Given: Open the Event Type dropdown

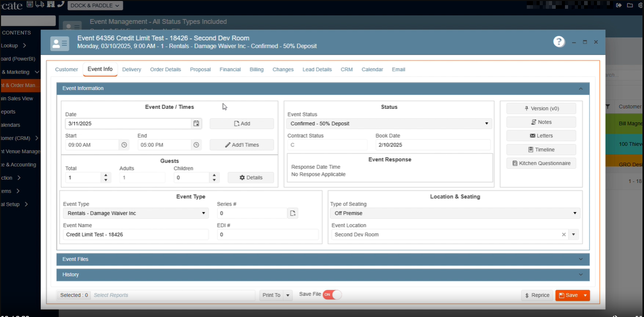Looking at the screenshot, I should [x=136, y=213].
